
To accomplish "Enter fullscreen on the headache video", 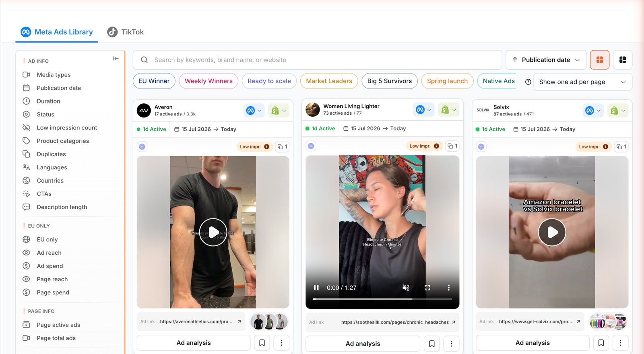I will tap(427, 288).
